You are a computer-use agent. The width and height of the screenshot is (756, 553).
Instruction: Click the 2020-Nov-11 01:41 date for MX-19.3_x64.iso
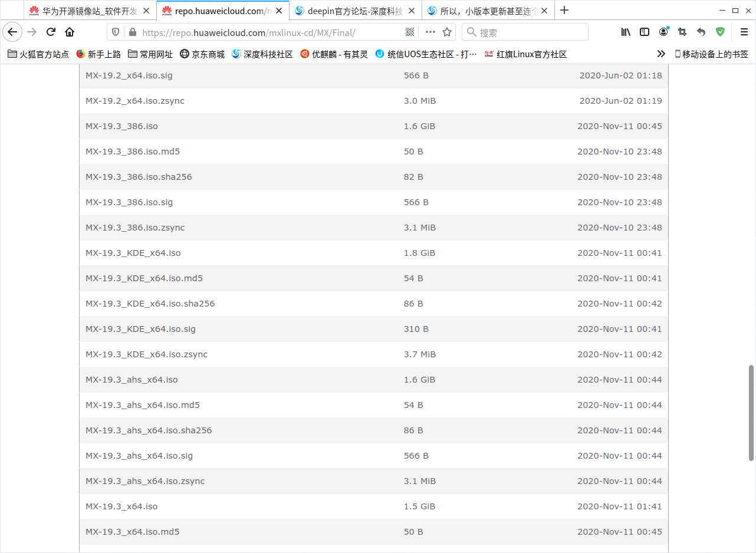click(x=620, y=506)
